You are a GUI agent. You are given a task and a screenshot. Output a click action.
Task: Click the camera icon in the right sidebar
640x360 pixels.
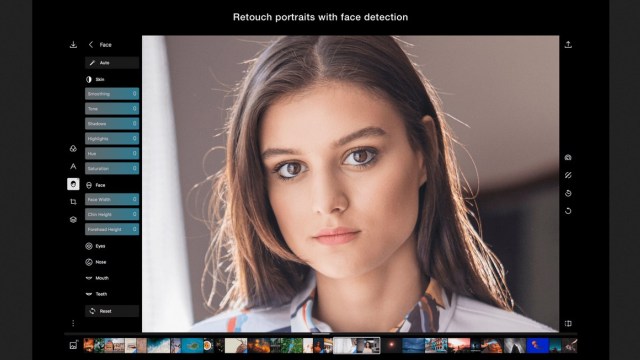[568, 158]
